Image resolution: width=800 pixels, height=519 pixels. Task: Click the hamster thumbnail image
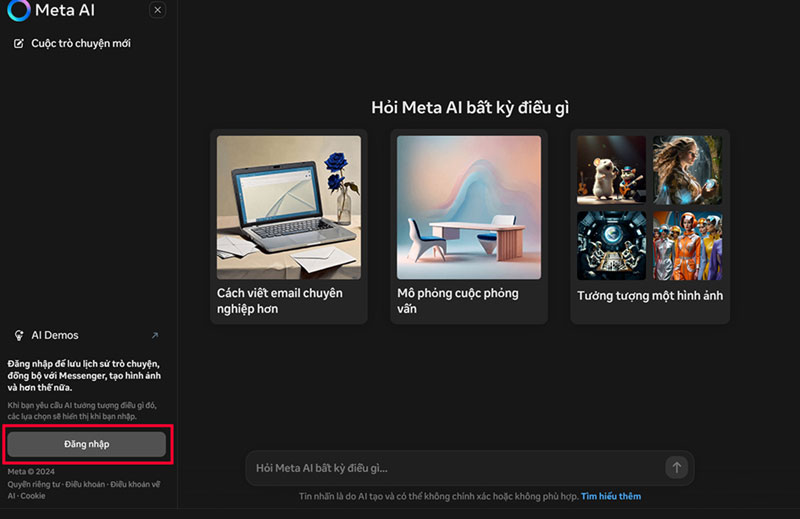click(x=611, y=170)
